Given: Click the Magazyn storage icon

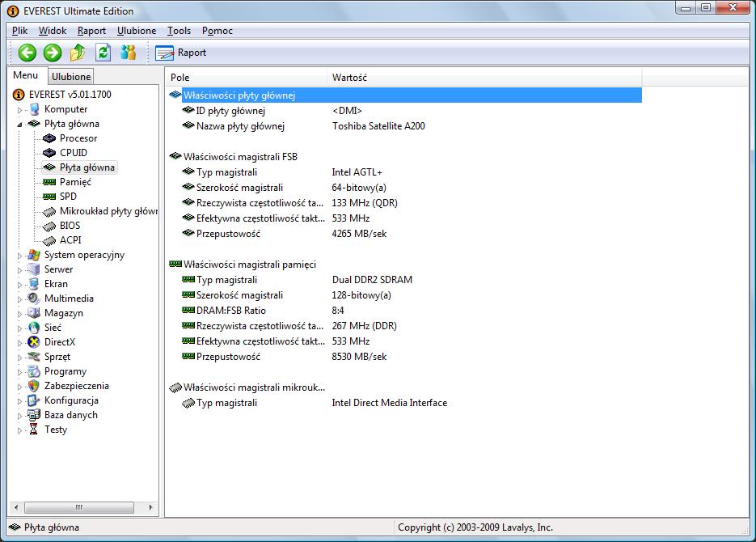Looking at the screenshot, I should point(34,313).
